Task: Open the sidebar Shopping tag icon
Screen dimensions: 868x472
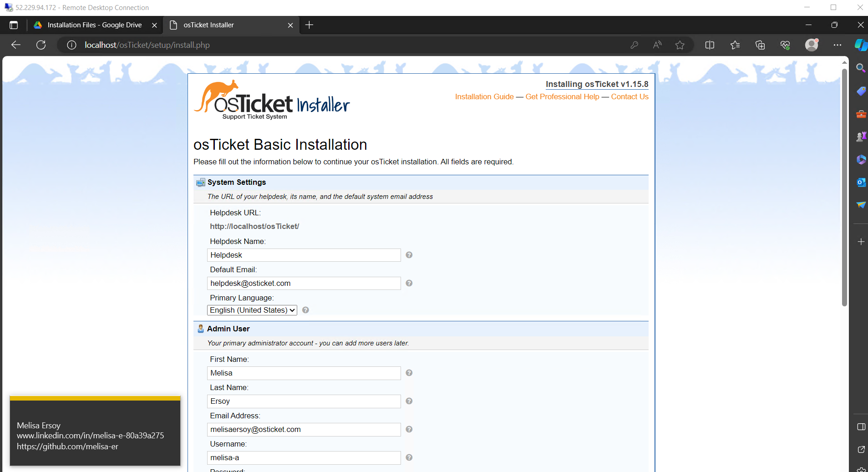Action: pyautogui.click(x=861, y=91)
